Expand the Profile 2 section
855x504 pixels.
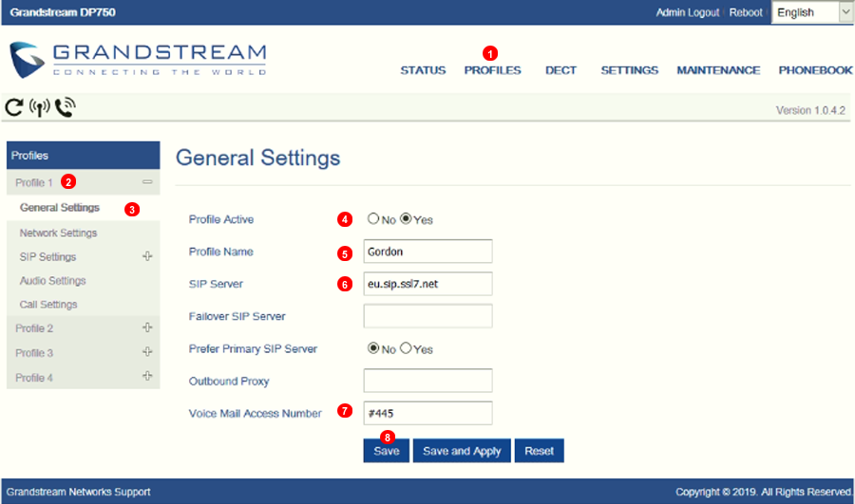coord(147,327)
